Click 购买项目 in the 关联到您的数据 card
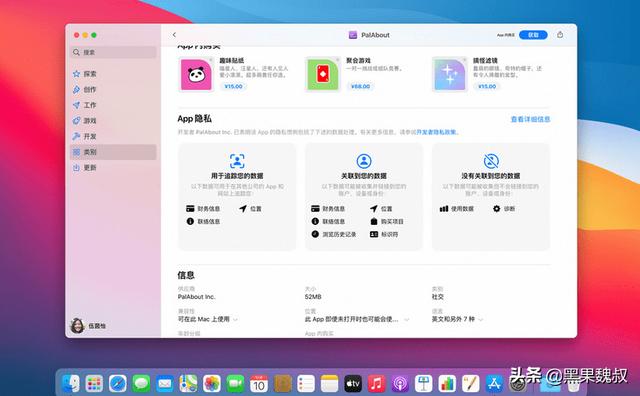Image resolution: width=640 pixels, height=396 pixels. [387, 222]
